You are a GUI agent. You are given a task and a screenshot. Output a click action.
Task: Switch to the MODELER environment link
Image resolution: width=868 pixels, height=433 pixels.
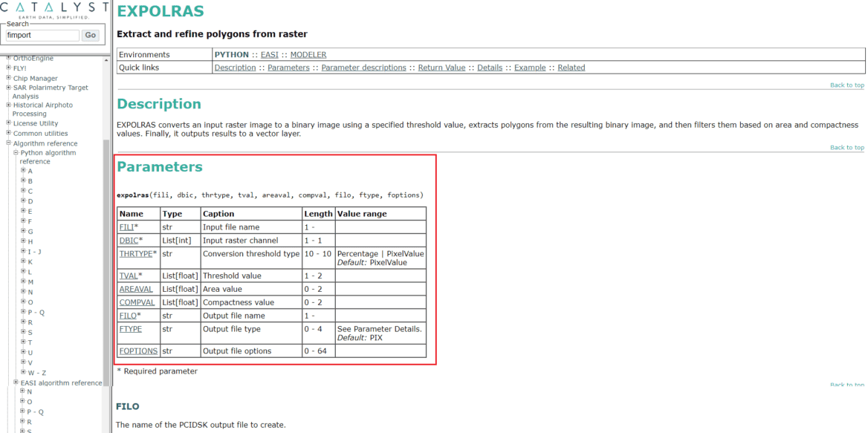point(308,55)
